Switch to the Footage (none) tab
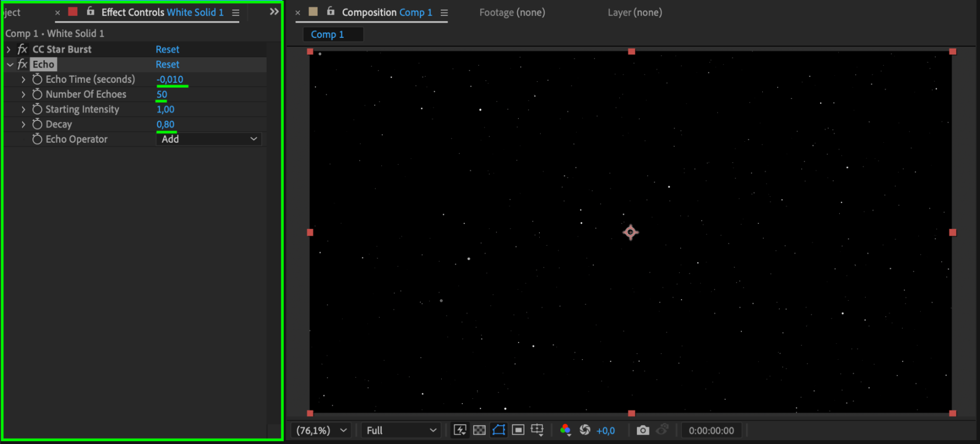The width and height of the screenshot is (980, 444). [512, 12]
